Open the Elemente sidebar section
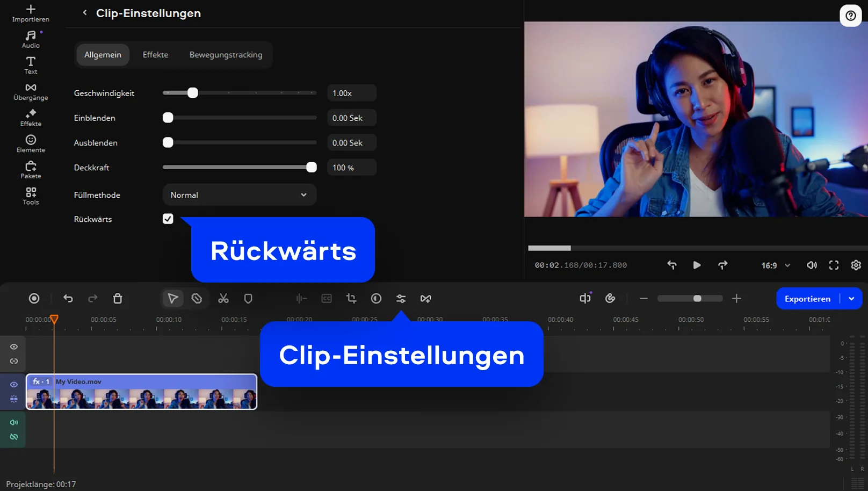The height and width of the screenshot is (491, 868). coord(31,143)
